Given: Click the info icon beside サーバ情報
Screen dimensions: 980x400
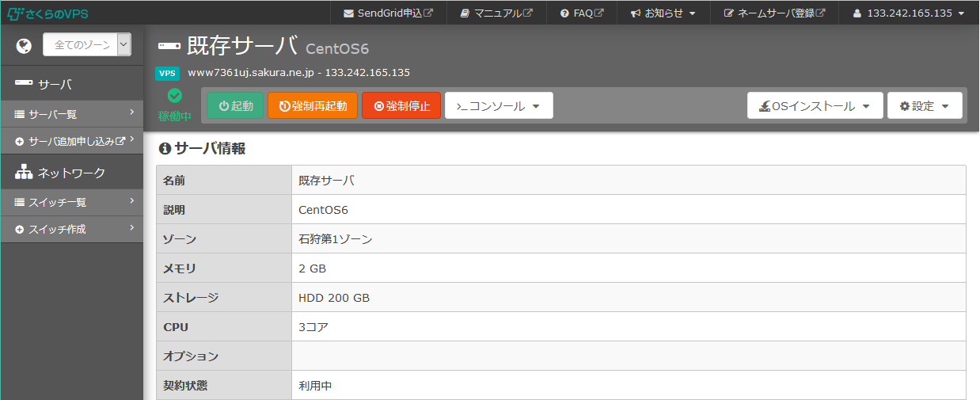Looking at the screenshot, I should 165,148.
